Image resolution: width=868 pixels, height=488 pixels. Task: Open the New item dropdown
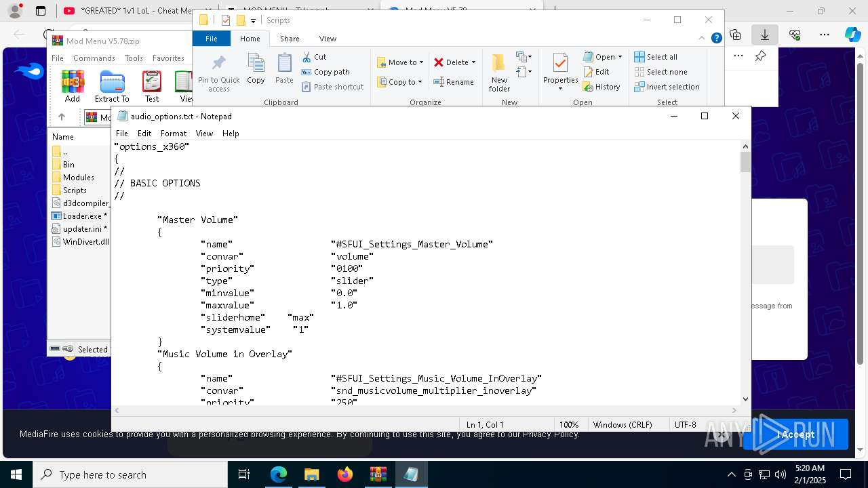point(524,57)
